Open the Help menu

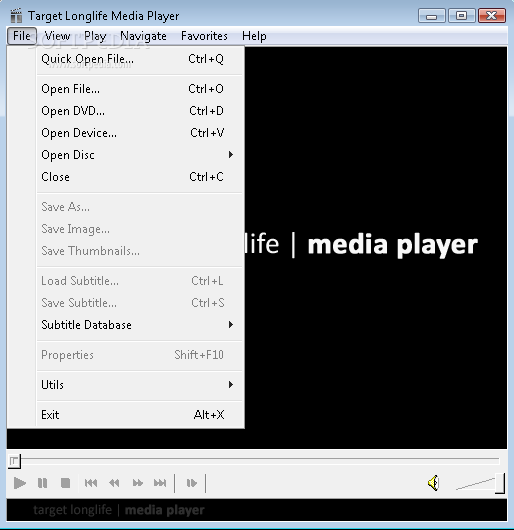click(x=254, y=36)
